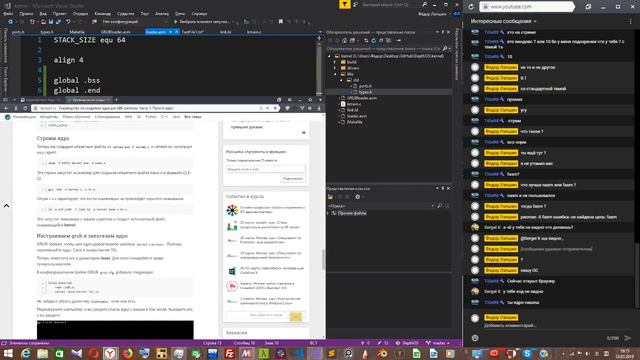Open Blender from the taskbar
640x360 pixels.
coord(382,353)
